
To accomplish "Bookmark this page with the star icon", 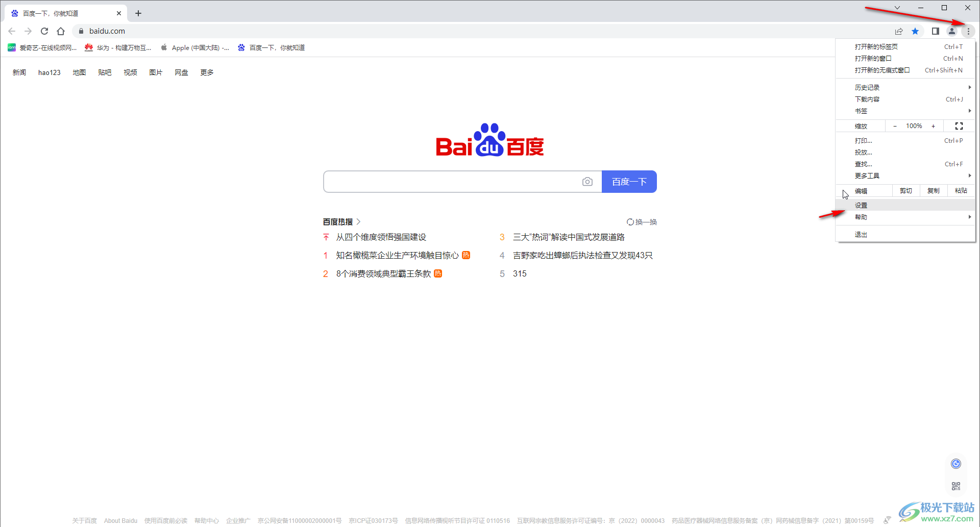I will (915, 31).
